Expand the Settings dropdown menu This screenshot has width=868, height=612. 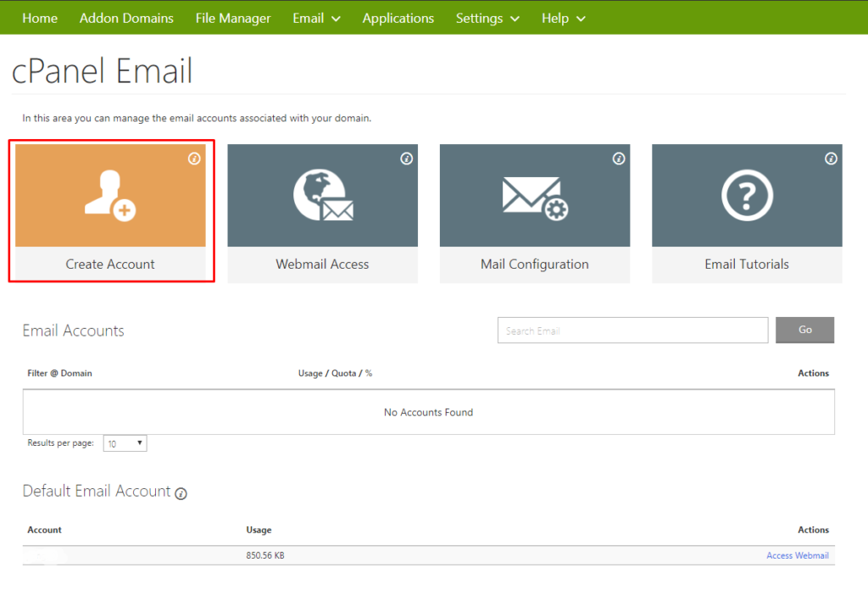[487, 19]
